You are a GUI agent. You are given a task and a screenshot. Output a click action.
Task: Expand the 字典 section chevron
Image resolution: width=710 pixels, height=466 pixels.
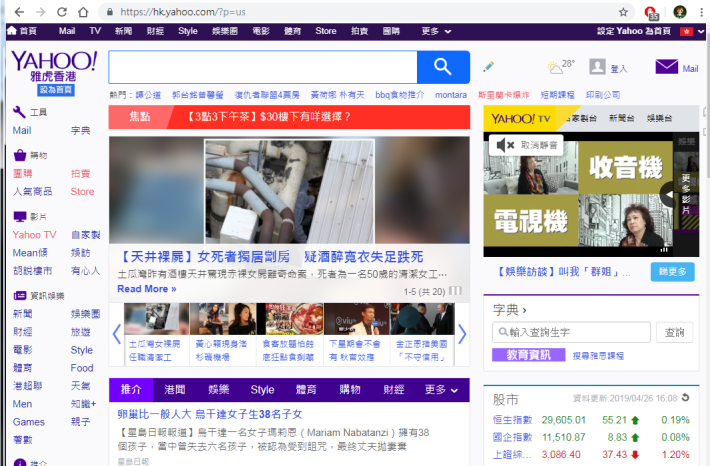tap(524, 311)
